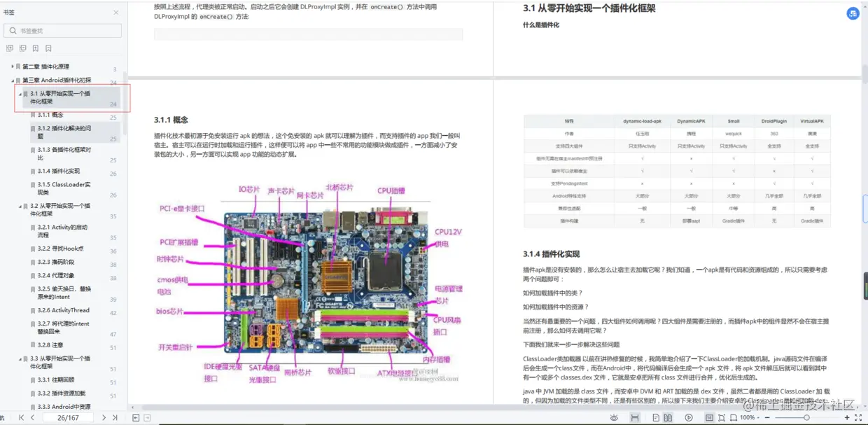
Task: Collapse the 3.2 从零开始实现一个插件化框架 bookmark
Action: (20, 206)
